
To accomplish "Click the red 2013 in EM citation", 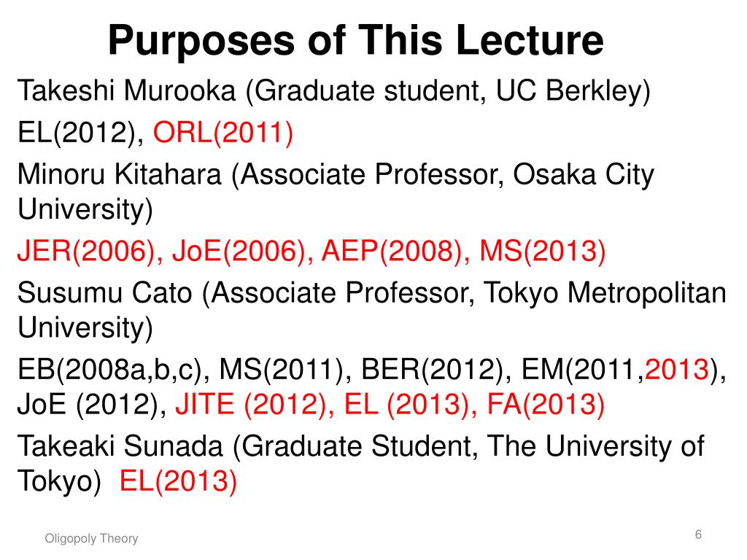I will point(677,370).
